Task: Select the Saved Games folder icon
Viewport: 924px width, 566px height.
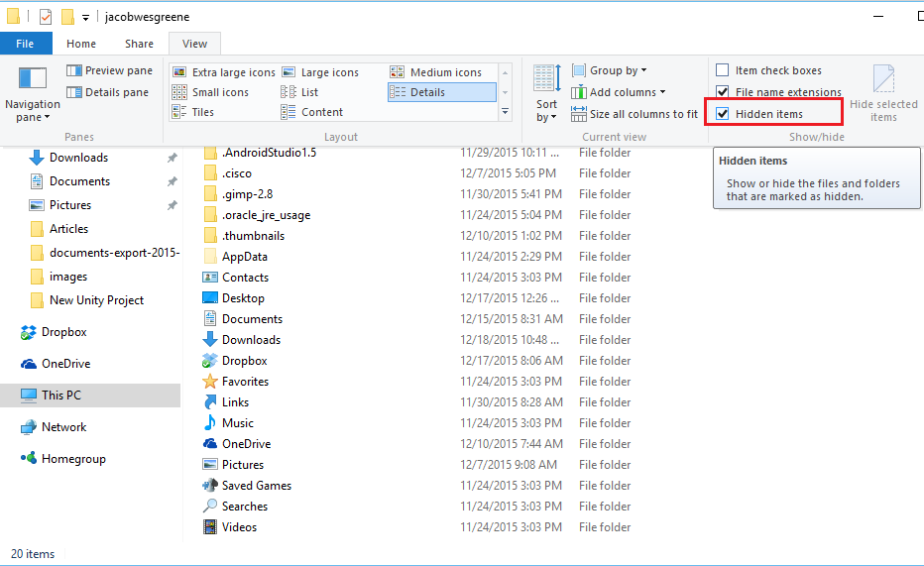Action: 210,486
